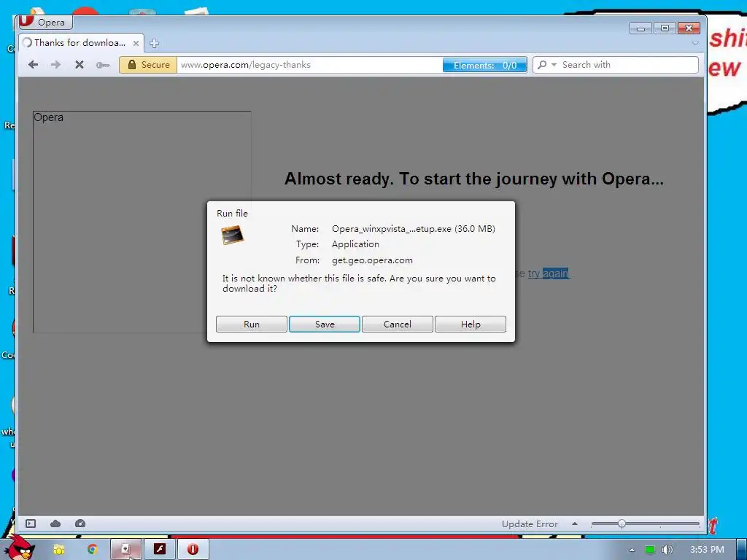Image resolution: width=747 pixels, height=560 pixels.
Task: Cancel the file download dialog
Action: click(398, 324)
